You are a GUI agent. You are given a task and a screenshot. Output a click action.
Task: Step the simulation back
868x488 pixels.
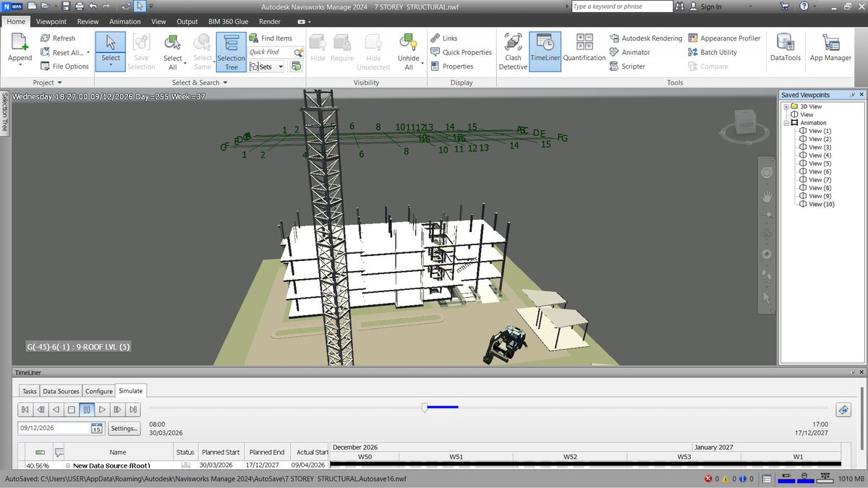click(41, 410)
